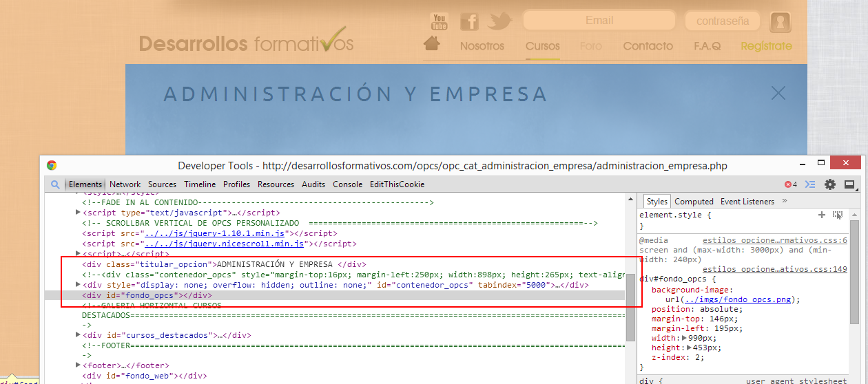The image size is (868, 384).
Task: Open the EditThisCookie panel
Action: coord(397,184)
